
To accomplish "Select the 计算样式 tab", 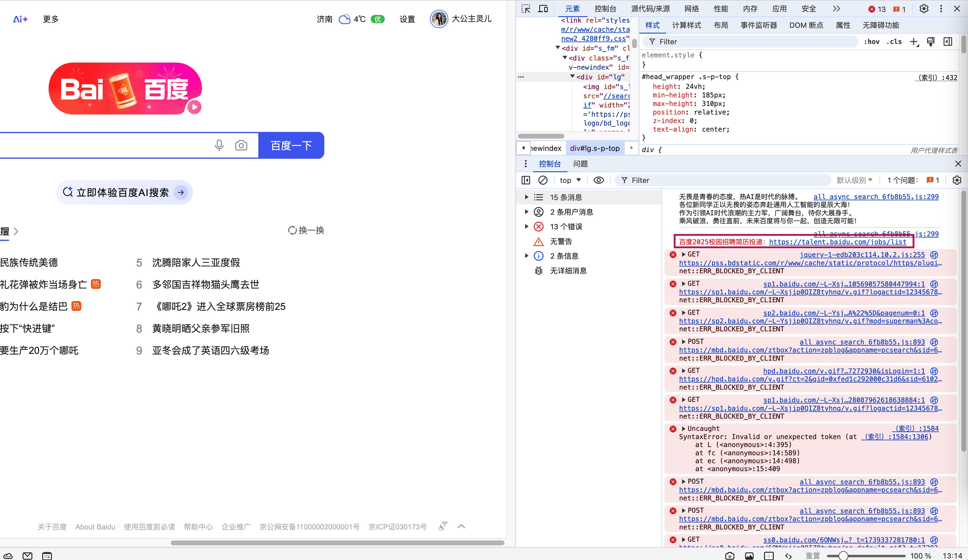I will tap(686, 25).
